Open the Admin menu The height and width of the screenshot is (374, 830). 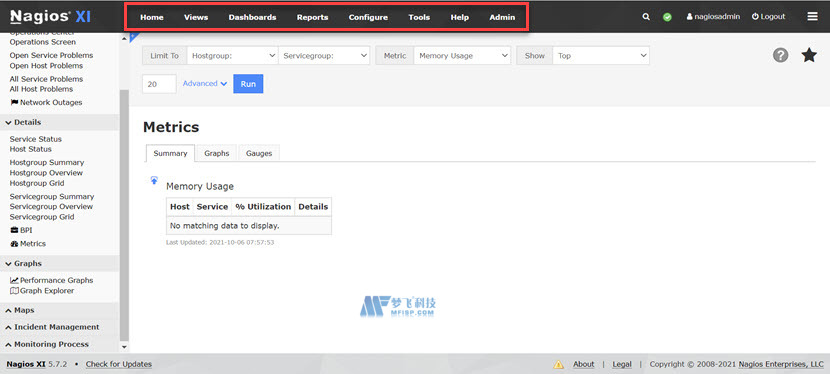(x=502, y=17)
